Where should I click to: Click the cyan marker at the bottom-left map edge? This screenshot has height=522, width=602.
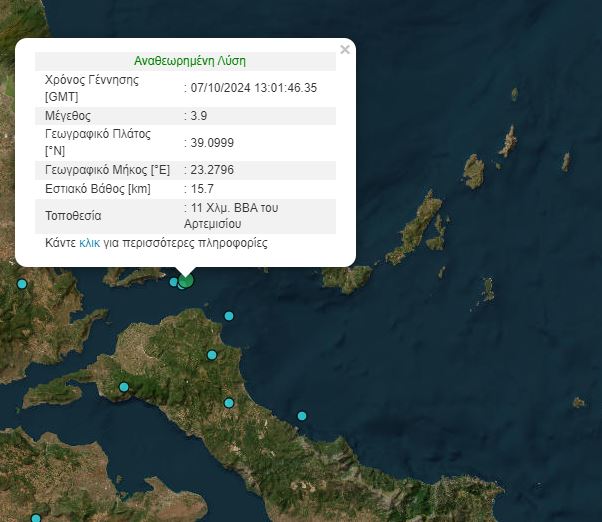click(x=36, y=518)
